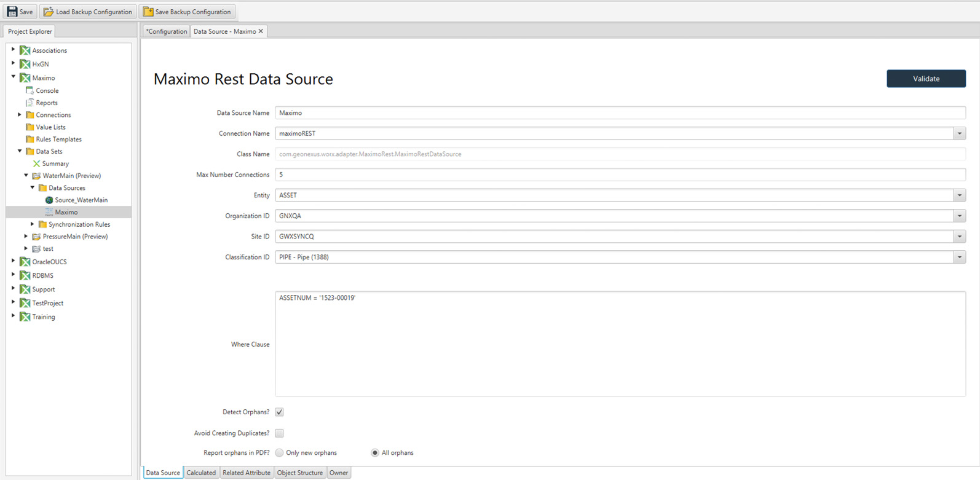Viewport: 980px width, 480px height.
Task: Open the Classification ID dropdown arrow
Action: (959, 258)
